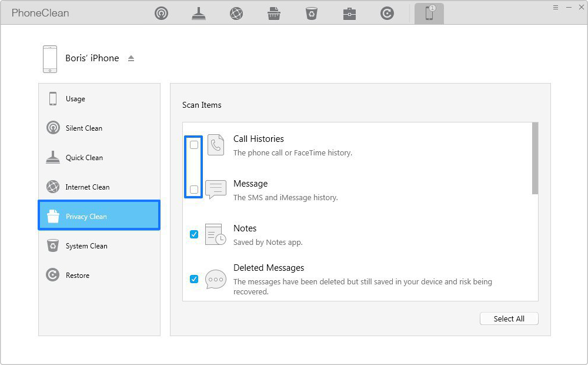The image size is (588, 365).
Task: Eject Boris' iPhone using the eject arrow
Action: pos(131,58)
